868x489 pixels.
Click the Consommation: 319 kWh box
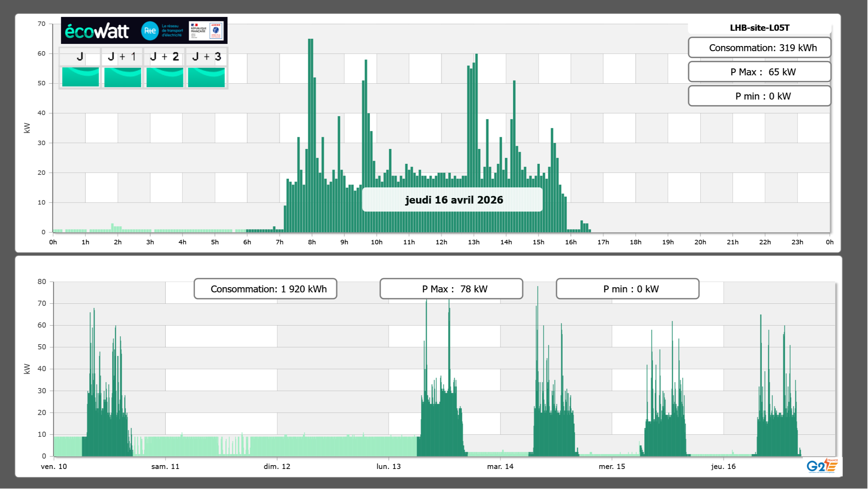(759, 48)
